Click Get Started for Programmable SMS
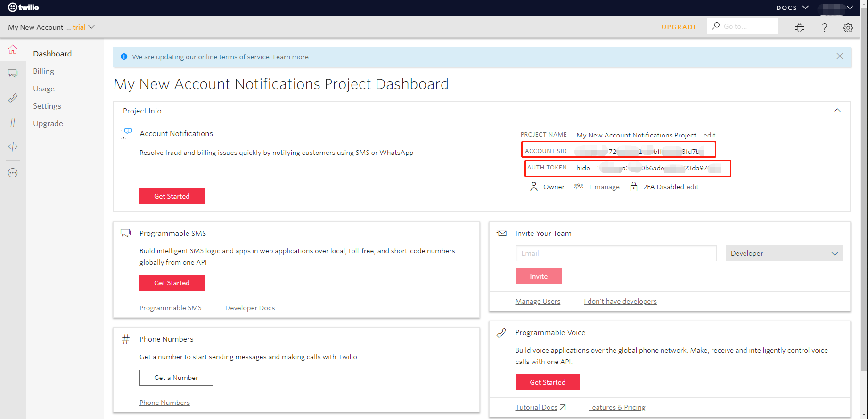 [172, 283]
